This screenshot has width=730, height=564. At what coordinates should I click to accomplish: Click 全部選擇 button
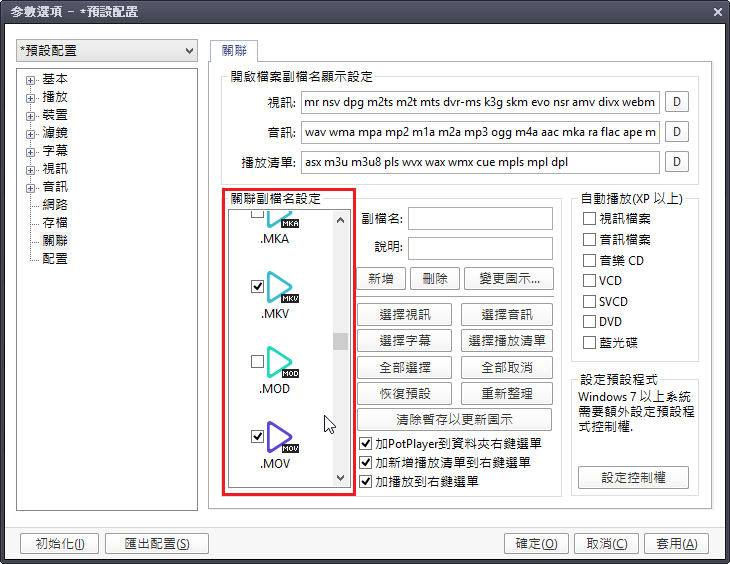405,367
